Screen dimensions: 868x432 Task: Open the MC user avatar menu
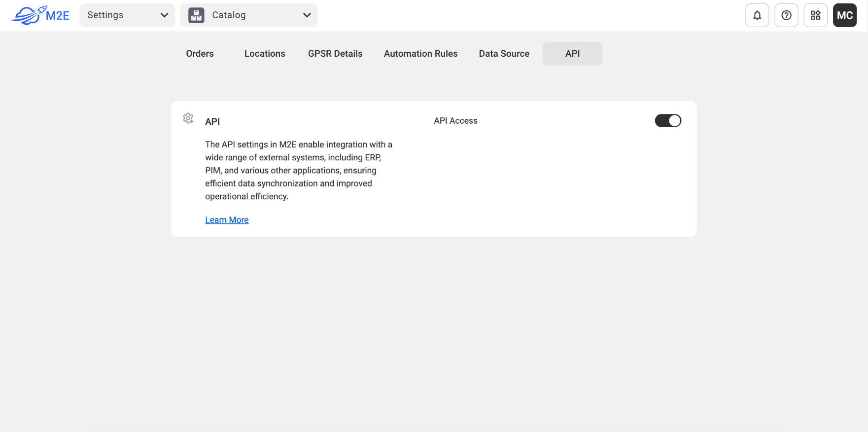[844, 15]
